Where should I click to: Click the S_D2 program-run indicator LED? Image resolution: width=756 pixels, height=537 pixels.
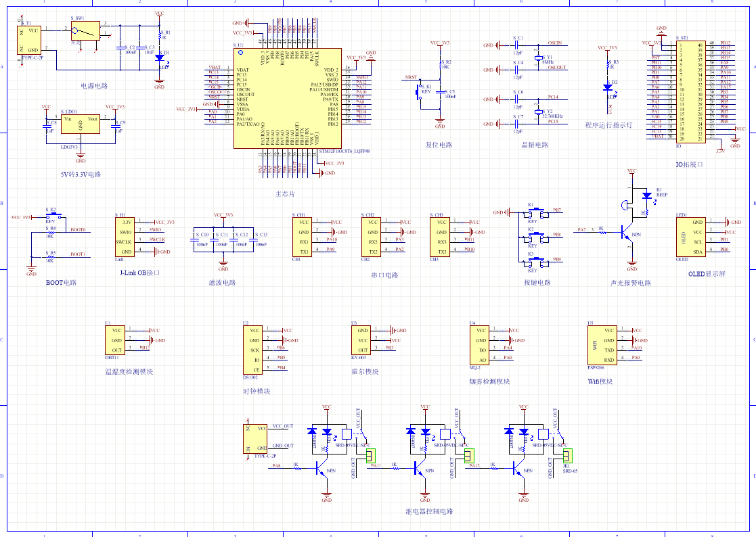click(608, 87)
